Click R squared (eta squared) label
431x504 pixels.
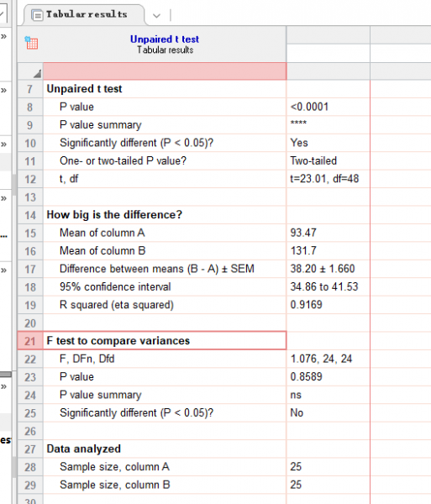tap(117, 305)
